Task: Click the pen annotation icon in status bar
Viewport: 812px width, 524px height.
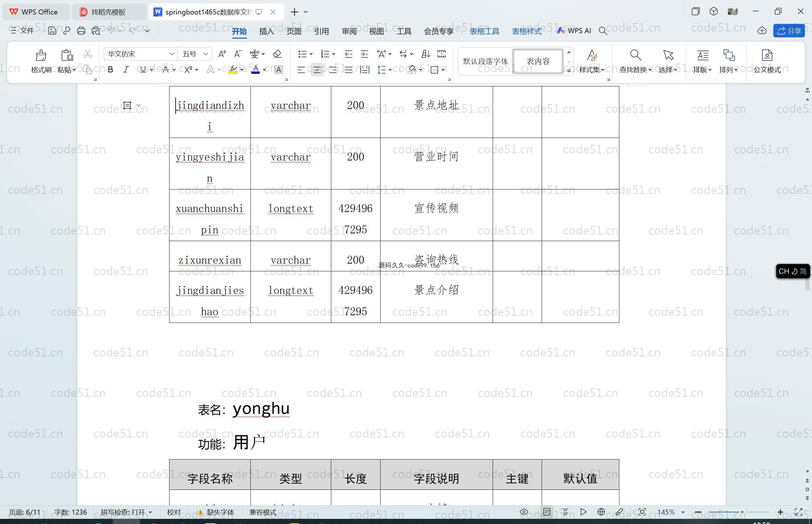Action: pyautogui.click(x=619, y=512)
